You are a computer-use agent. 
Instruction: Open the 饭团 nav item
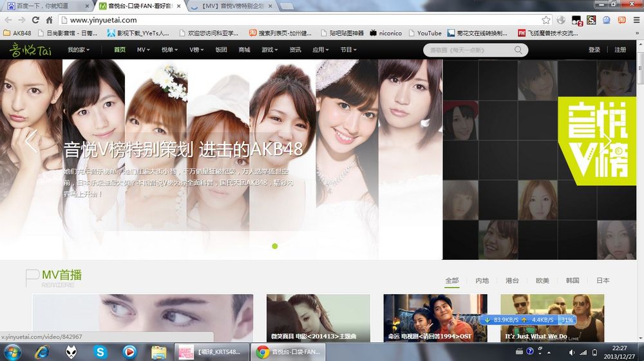[221, 50]
